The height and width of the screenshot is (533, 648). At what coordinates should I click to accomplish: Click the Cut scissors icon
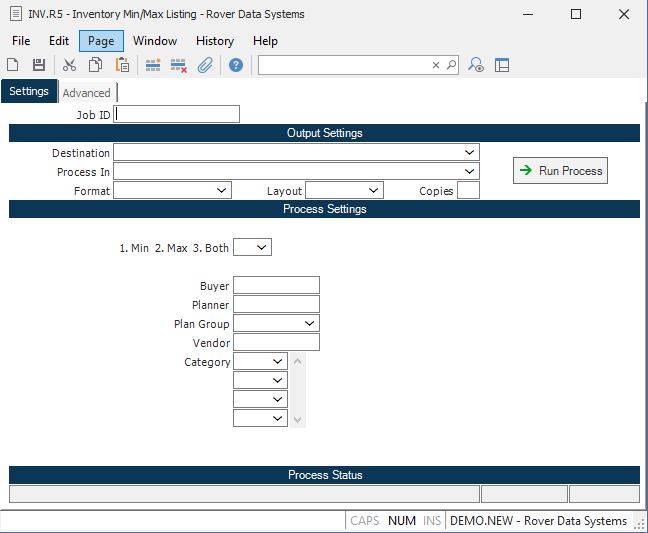click(x=69, y=65)
